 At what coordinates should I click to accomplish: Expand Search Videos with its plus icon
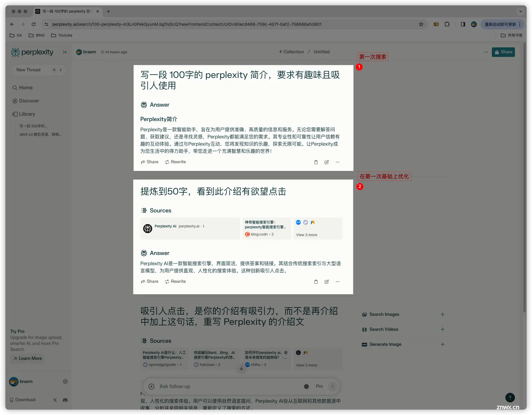(442, 329)
